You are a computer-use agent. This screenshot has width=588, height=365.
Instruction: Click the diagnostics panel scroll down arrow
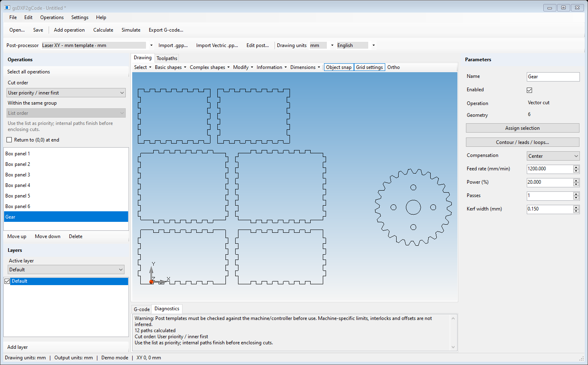tap(453, 347)
